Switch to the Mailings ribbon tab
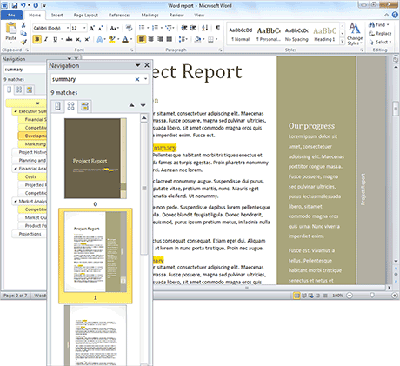400x366 pixels. pos(150,15)
